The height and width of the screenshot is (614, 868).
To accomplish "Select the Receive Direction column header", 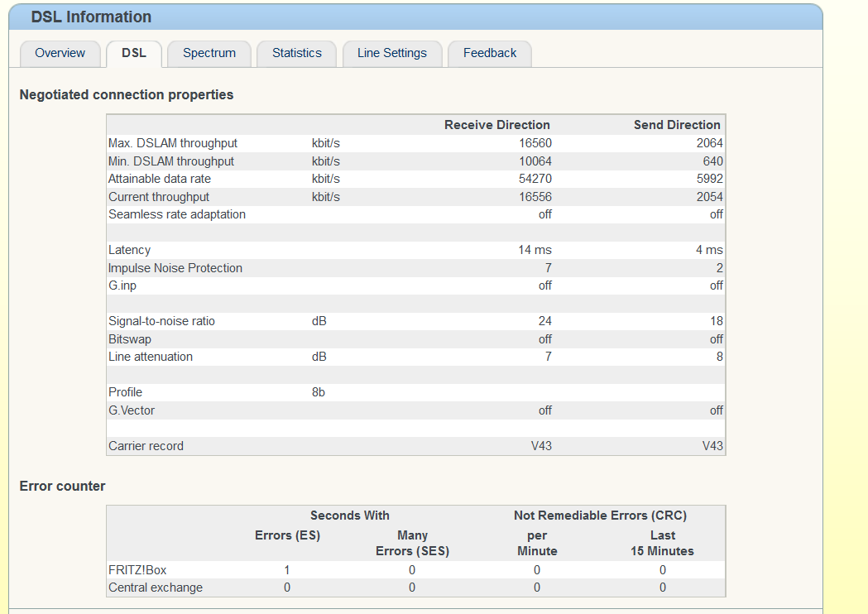I will coord(497,125).
